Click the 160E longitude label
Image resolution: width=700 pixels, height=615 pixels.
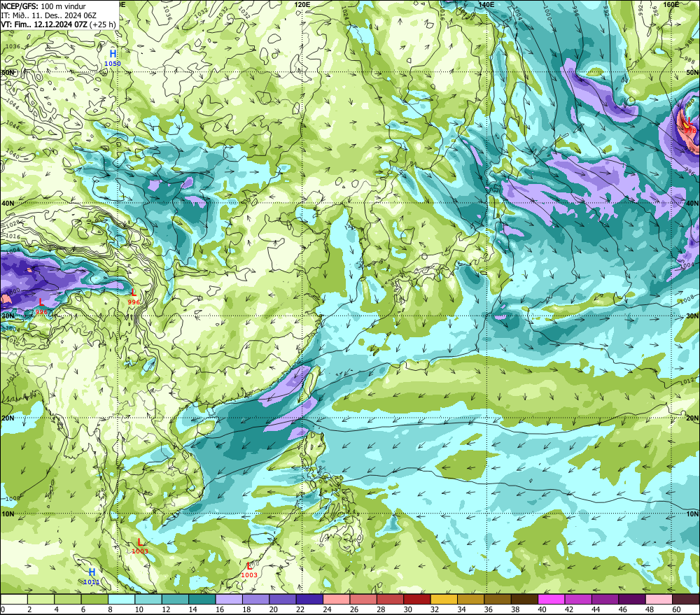click(x=671, y=4)
